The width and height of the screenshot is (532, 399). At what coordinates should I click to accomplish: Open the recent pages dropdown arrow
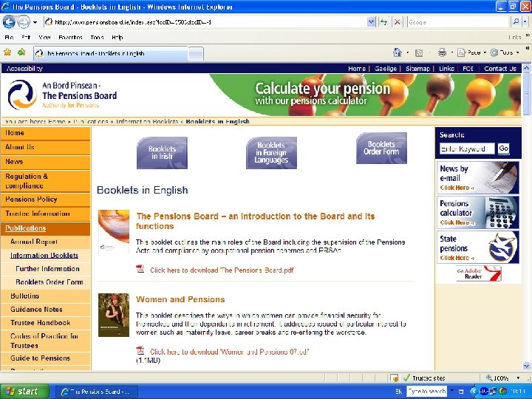tap(35, 22)
